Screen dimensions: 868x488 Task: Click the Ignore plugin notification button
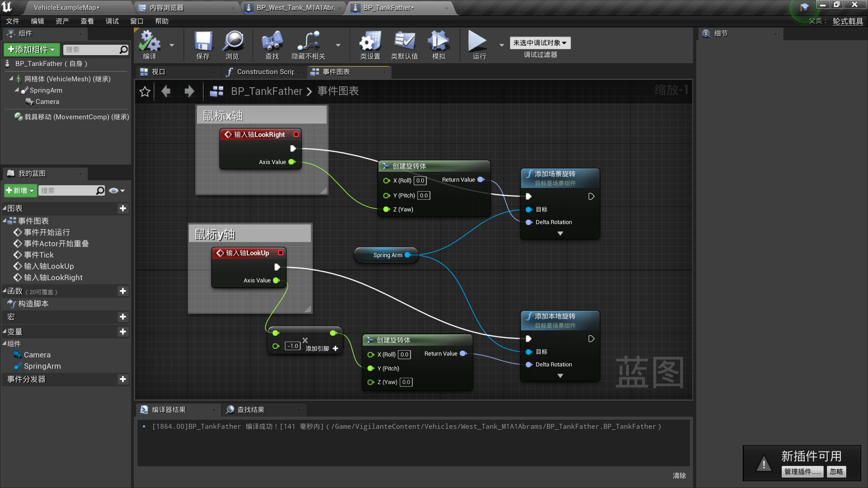(836, 472)
